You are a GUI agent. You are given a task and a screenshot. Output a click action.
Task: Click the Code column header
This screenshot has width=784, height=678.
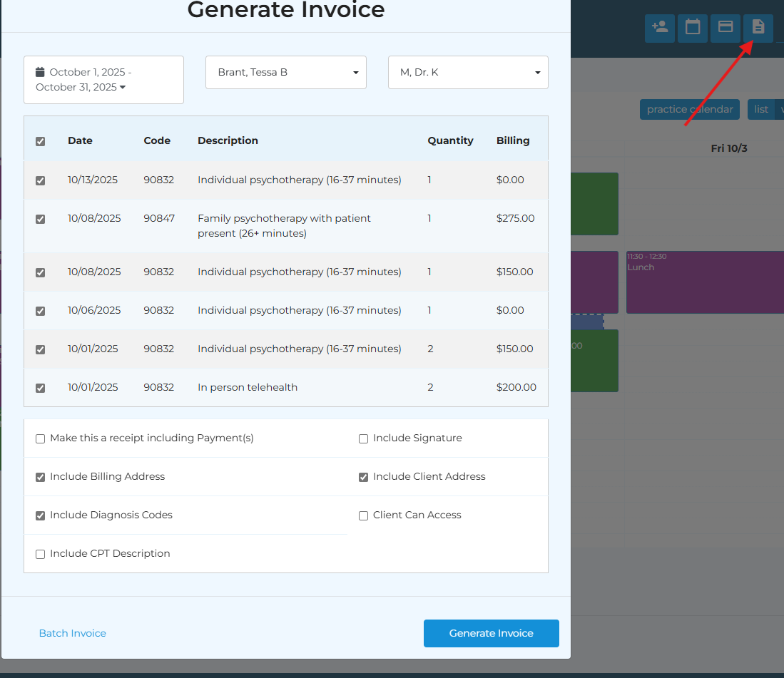(157, 140)
